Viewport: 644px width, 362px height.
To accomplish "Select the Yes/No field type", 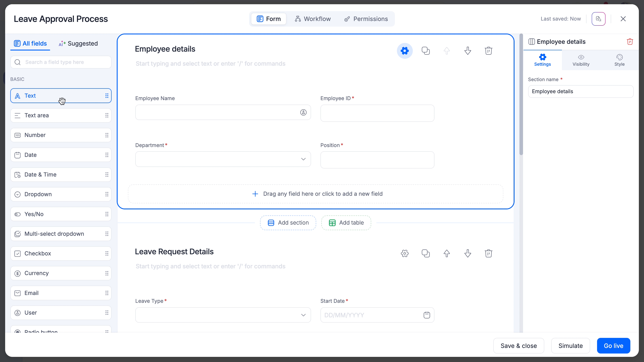I will click(x=61, y=214).
